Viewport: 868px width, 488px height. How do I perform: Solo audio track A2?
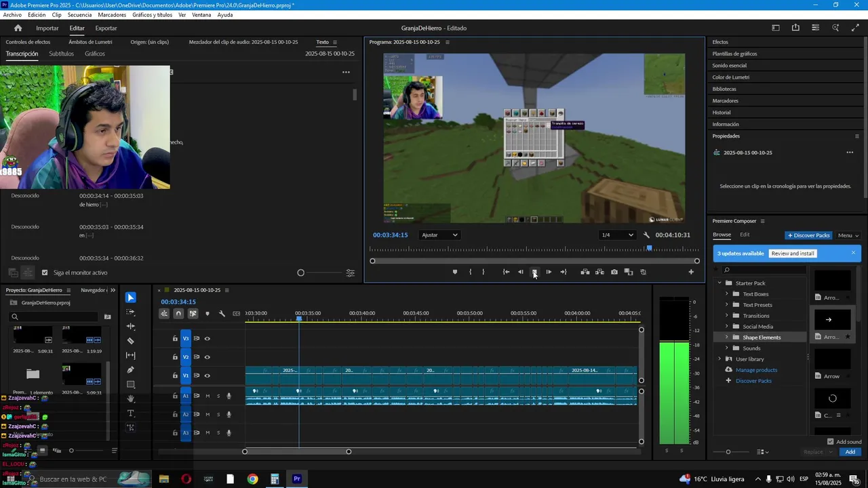coord(218,414)
